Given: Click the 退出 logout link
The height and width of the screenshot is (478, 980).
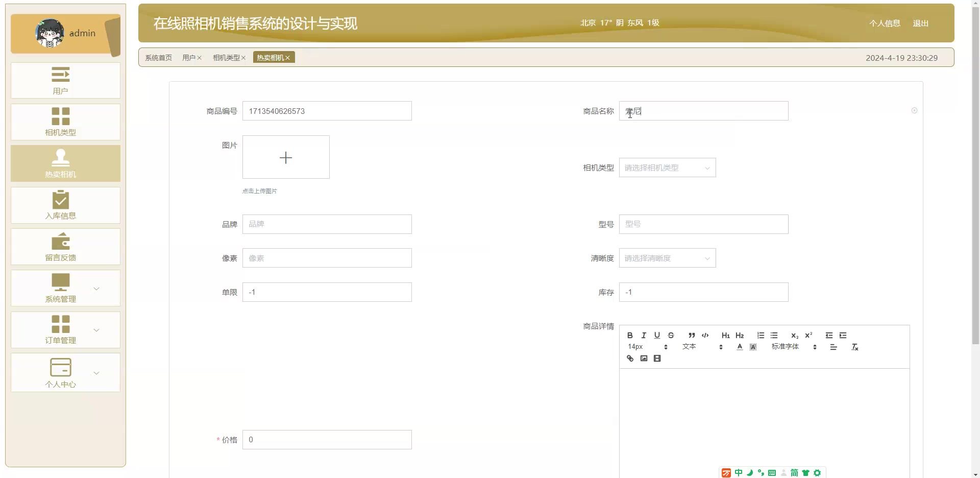Looking at the screenshot, I should click(x=920, y=23).
